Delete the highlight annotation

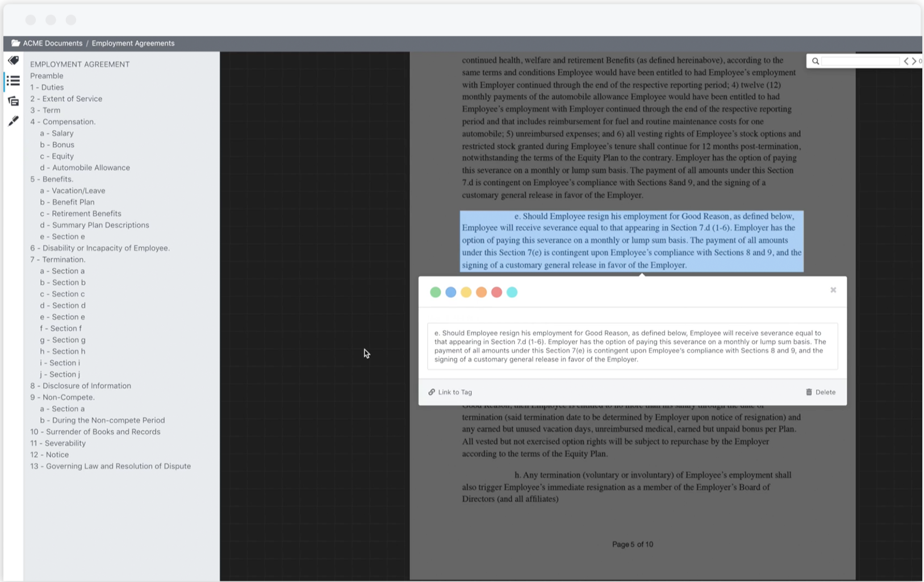(821, 392)
